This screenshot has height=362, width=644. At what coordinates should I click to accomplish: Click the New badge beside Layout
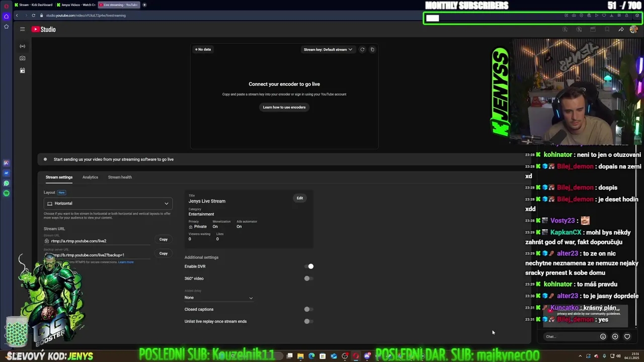pos(61,193)
